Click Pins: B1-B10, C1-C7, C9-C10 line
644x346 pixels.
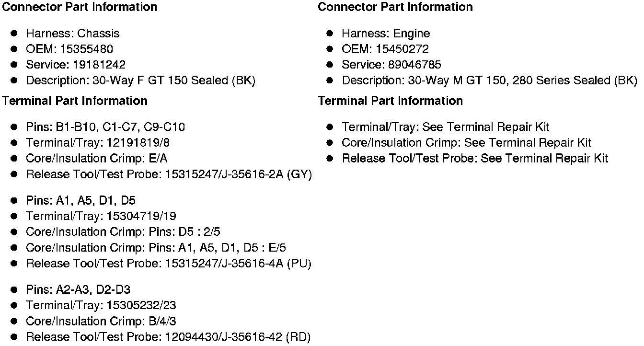point(105,127)
